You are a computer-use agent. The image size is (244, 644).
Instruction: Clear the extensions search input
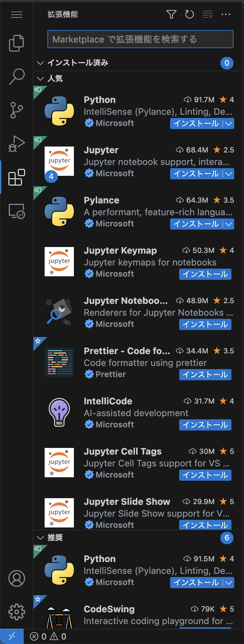tap(208, 14)
